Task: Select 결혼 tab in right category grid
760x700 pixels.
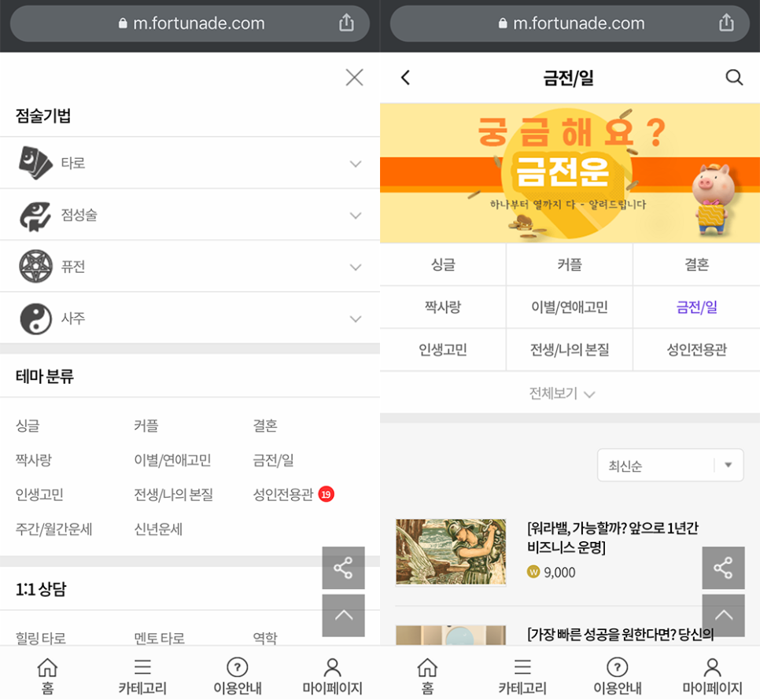Action: [696, 264]
